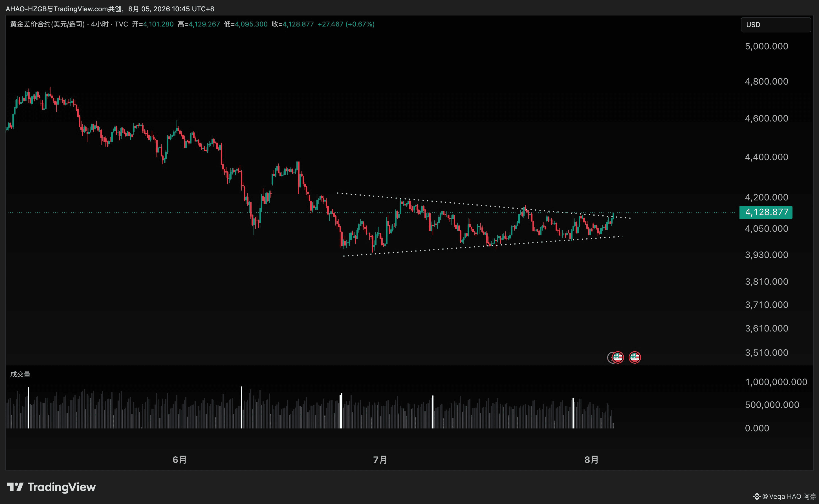Viewport: 819px width, 504px height.
Task: Click the green current price tag on the price axis
Action: click(x=766, y=212)
